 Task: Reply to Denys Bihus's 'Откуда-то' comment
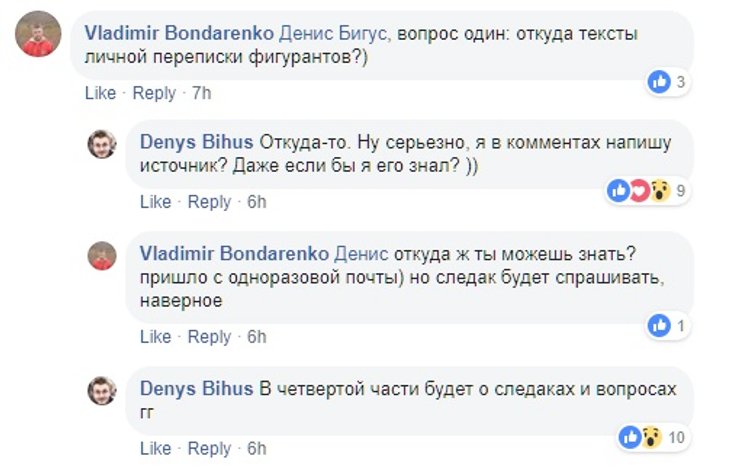(209, 202)
